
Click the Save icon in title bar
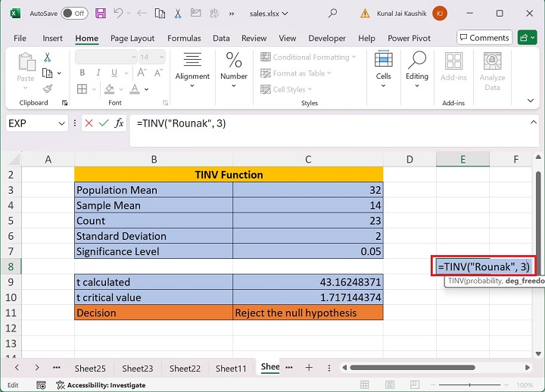pyautogui.click(x=101, y=14)
